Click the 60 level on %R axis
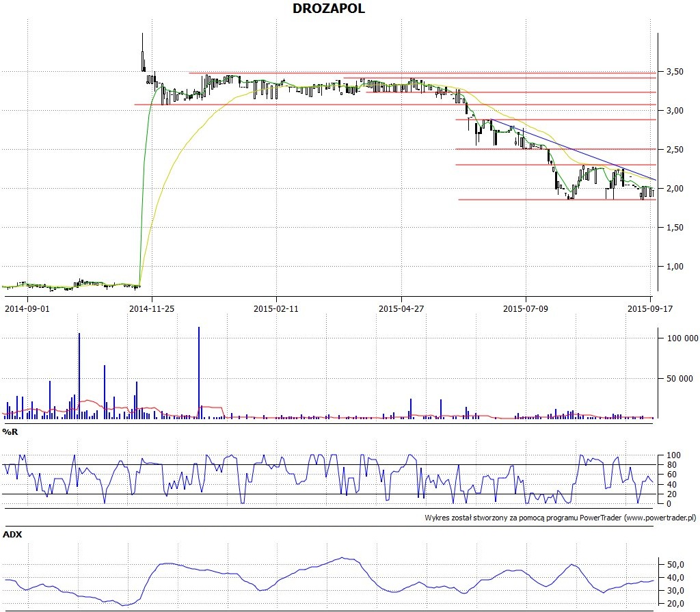 [x=671, y=475]
